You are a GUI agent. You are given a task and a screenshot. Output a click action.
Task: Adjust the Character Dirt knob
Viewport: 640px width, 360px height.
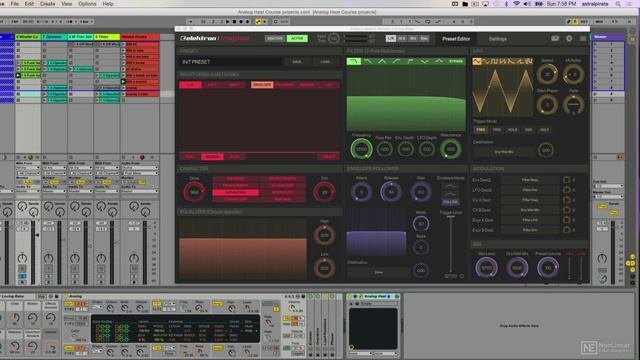point(324,192)
